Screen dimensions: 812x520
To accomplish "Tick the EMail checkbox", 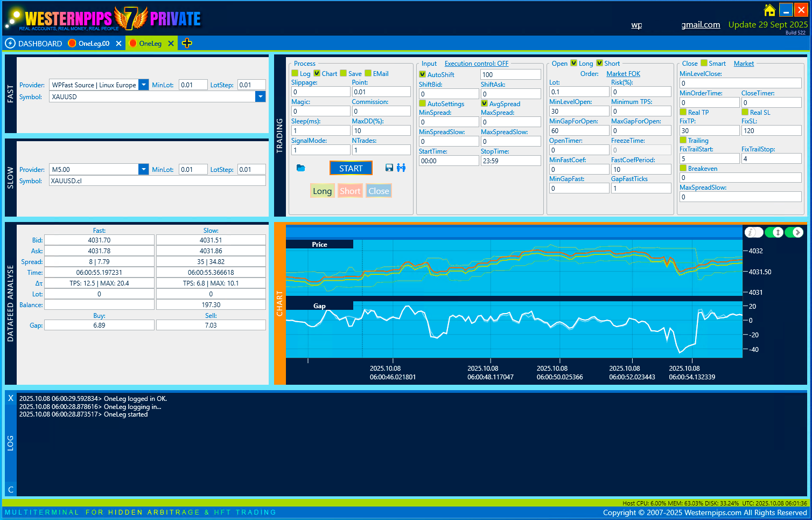I will tap(368, 73).
